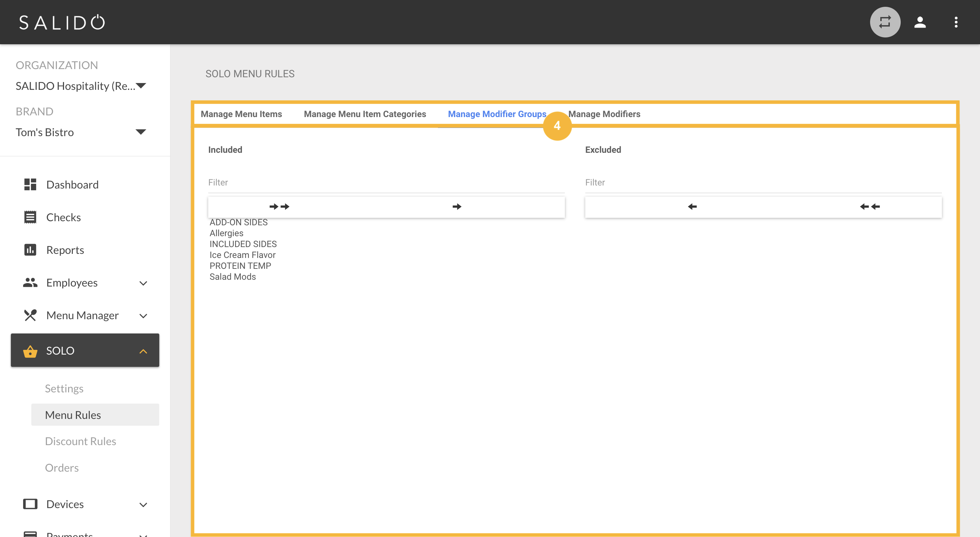
Task: Move selected item with single right arrow
Action: 457,207
